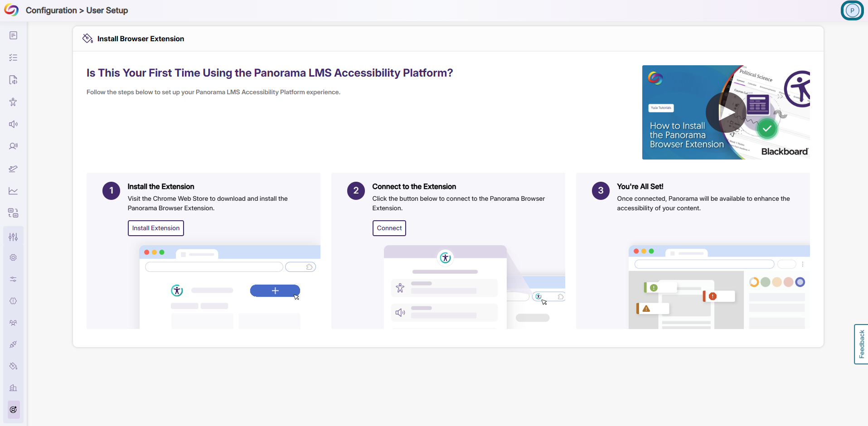
Task: Open the profile avatar labeled P
Action: click(852, 10)
